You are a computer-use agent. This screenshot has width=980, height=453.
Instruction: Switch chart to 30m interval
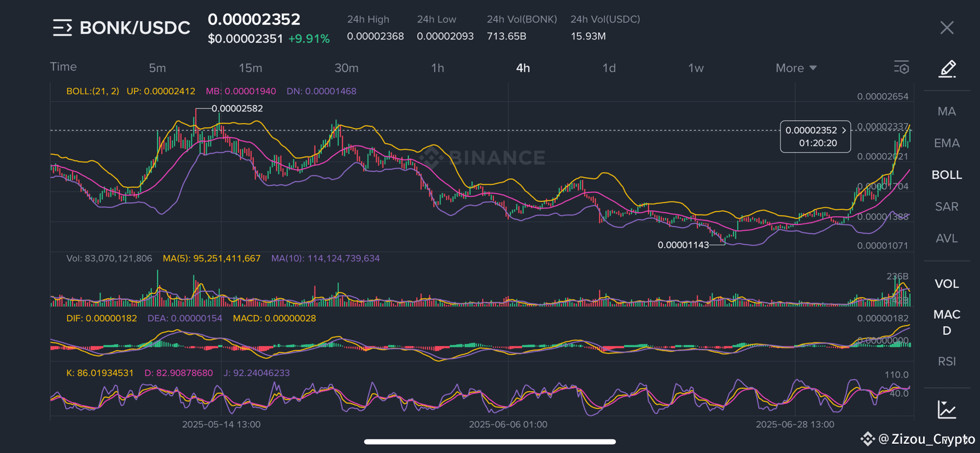click(347, 68)
